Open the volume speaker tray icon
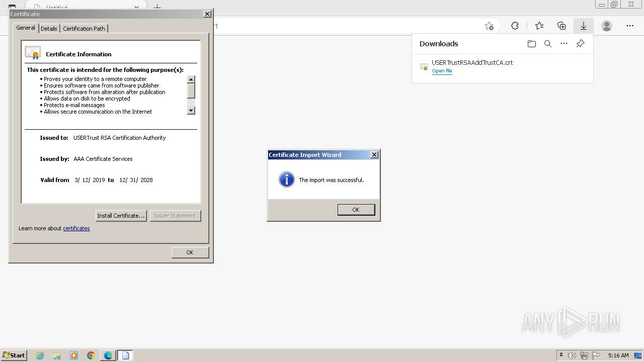The image size is (644, 362). pyautogui.click(x=572, y=355)
